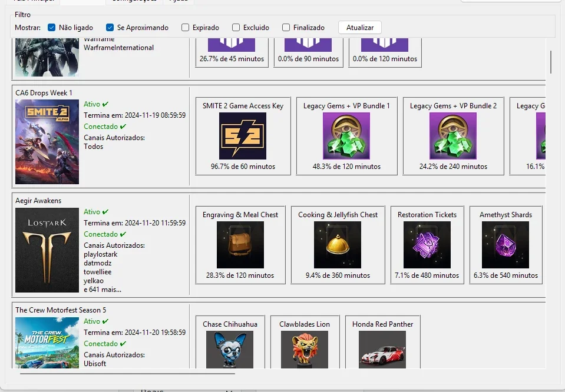565x392 pixels.
Task: Open the Engraving & Meal Chest drop icon
Action: [x=240, y=245]
